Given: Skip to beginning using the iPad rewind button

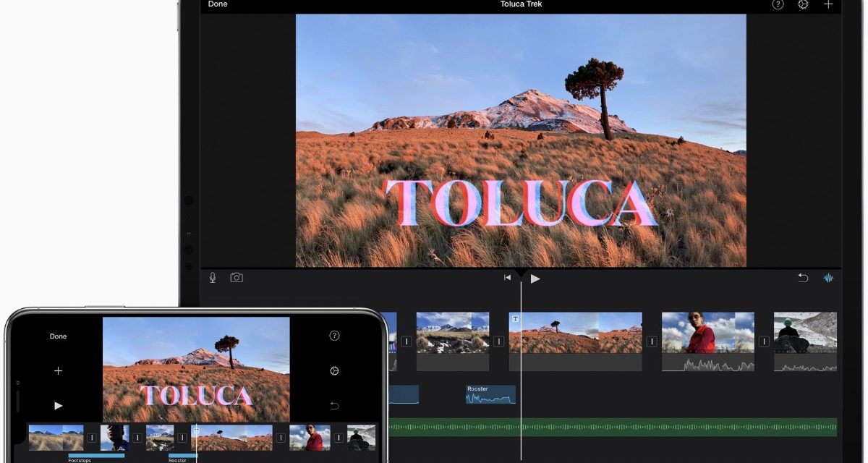Looking at the screenshot, I should click(x=508, y=278).
